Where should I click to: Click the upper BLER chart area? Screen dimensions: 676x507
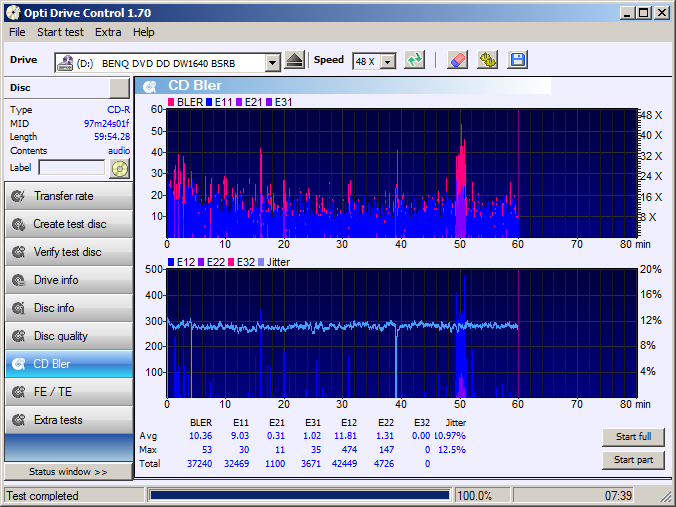click(402, 173)
